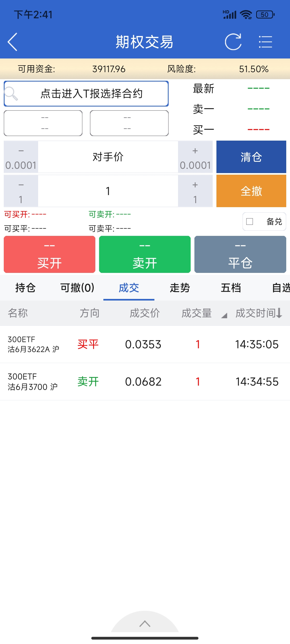Tap the blue 清仓 button

(251, 157)
